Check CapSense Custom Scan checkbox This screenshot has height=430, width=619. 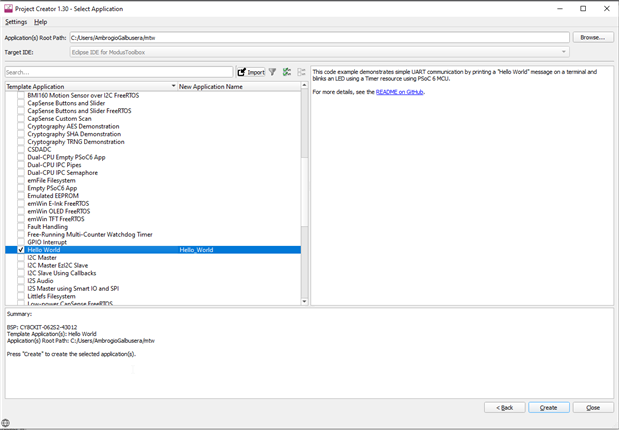[x=21, y=118]
